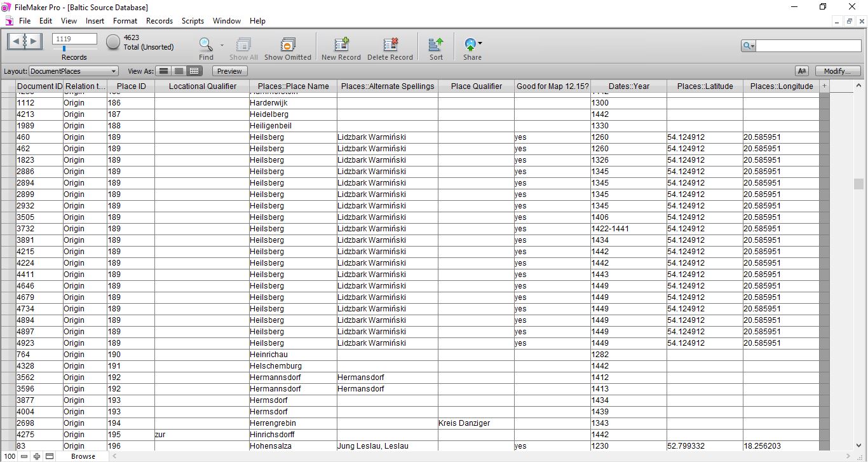The width and height of the screenshot is (868, 462).
Task: Switch to Form view icon
Action: click(x=164, y=71)
